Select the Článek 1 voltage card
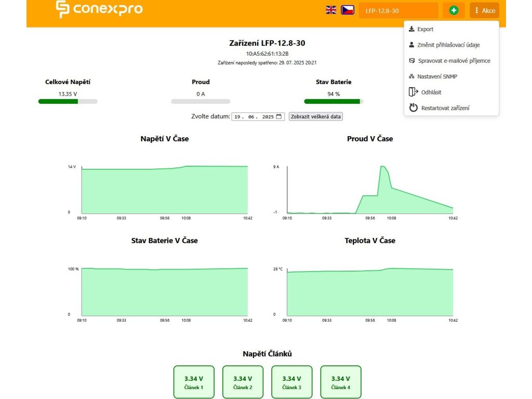The height and width of the screenshot is (399, 532). coord(194,382)
